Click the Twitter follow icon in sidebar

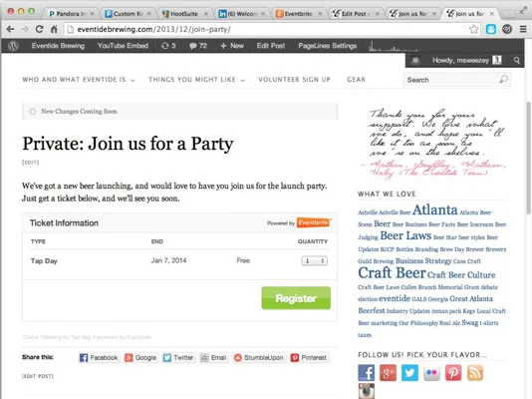[x=409, y=372]
